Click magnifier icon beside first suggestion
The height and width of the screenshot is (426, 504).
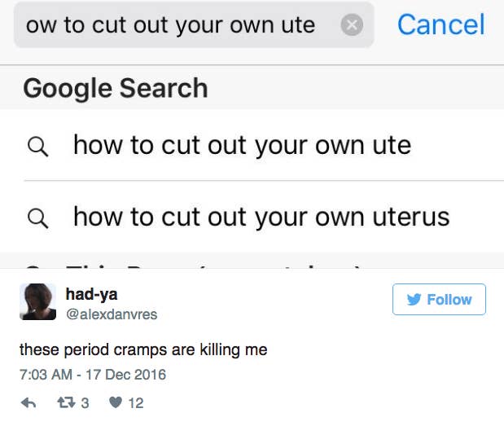[x=38, y=147]
